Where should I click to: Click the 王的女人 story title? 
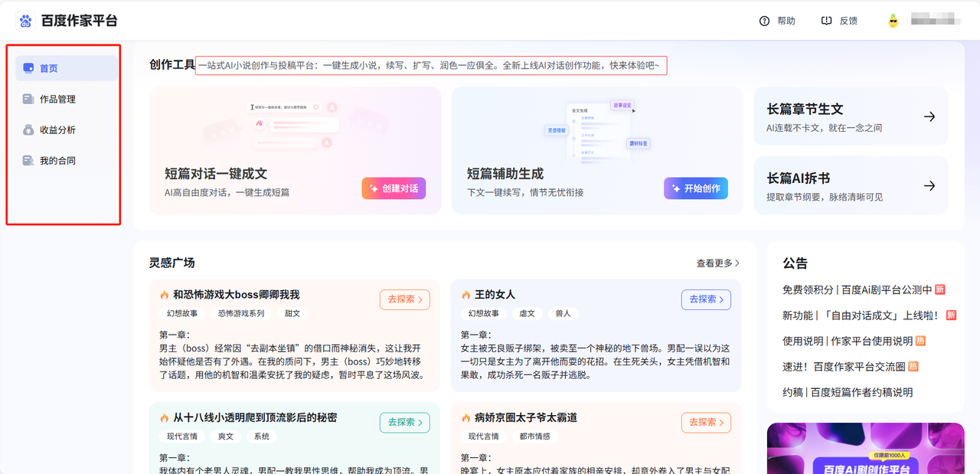click(495, 295)
